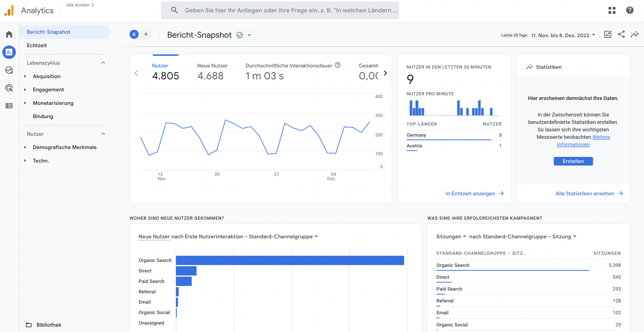
Task: Select the Neue Nutzer metric tab
Action: [212, 72]
